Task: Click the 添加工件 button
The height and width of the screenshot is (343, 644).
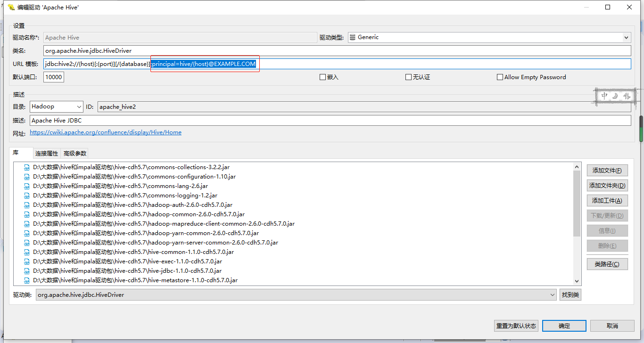Action: 607,201
